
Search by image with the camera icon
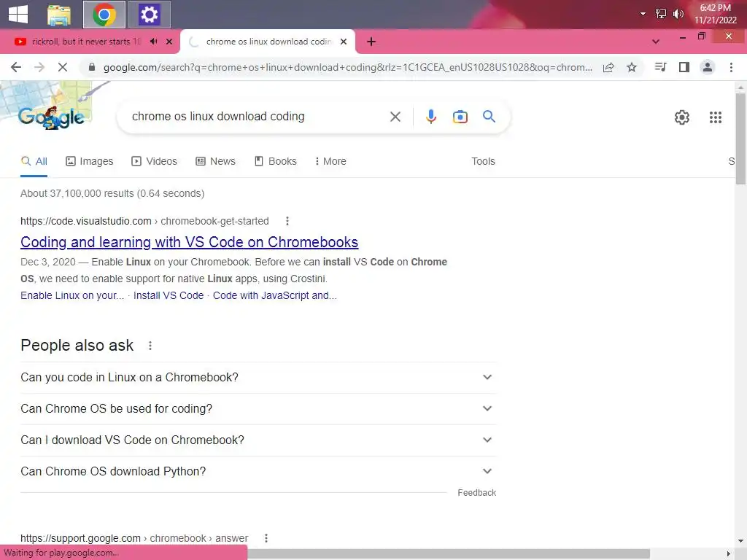(460, 117)
